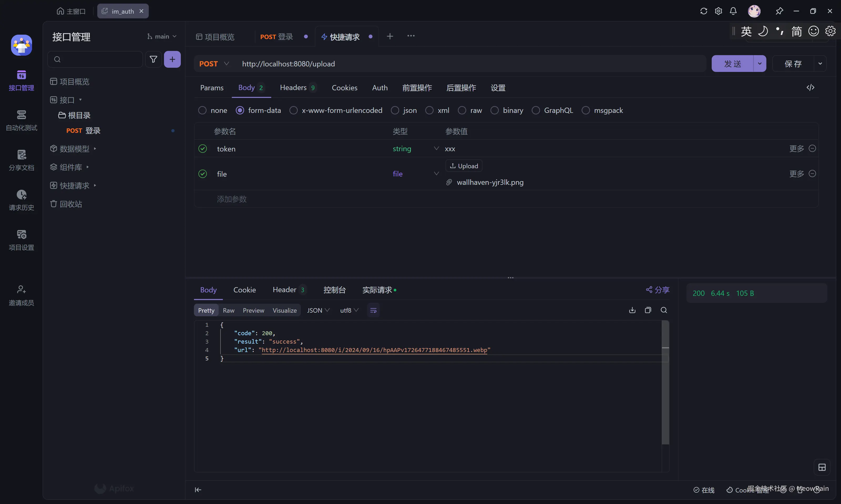This screenshot has width=841, height=504.
Task: Uncheck the token parameter checkbox
Action: point(203,149)
